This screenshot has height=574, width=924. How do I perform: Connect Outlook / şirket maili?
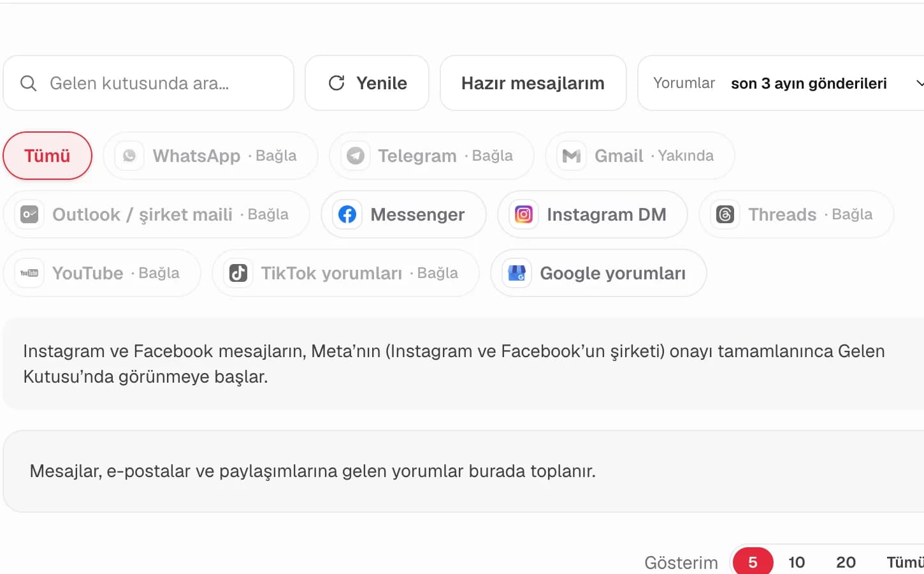(x=156, y=214)
